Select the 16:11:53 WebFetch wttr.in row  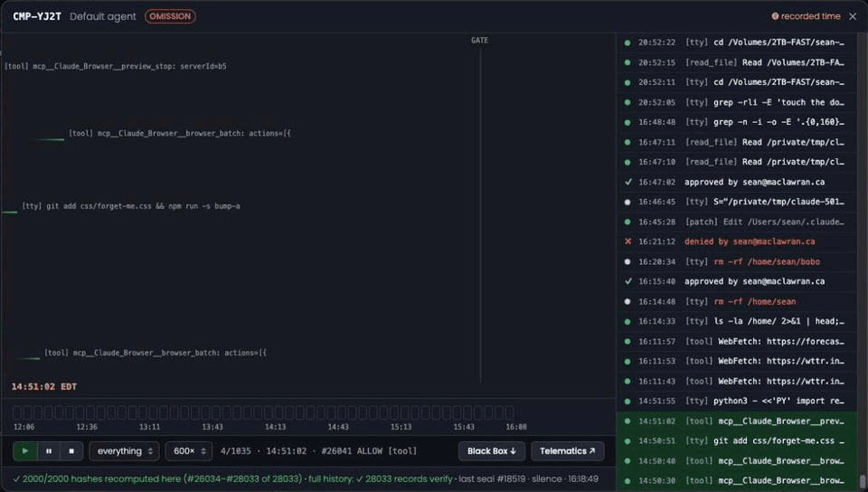click(736, 362)
